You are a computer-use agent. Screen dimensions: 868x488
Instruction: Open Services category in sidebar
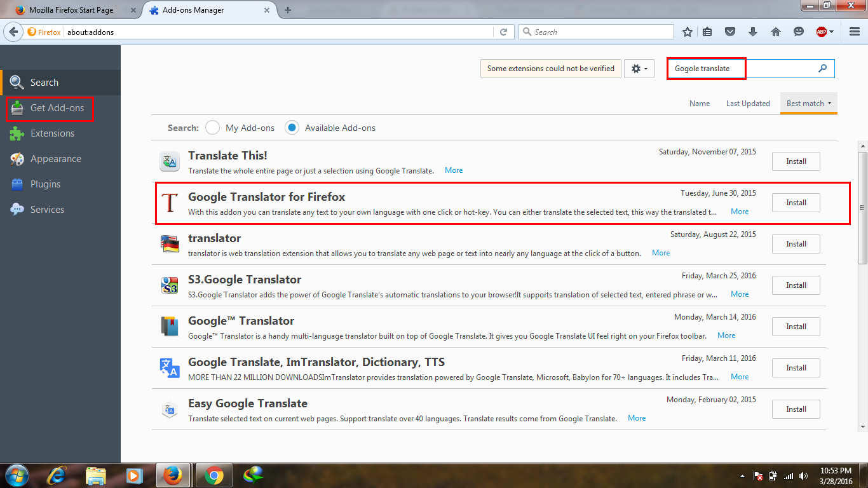pyautogui.click(x=60, y=210)
